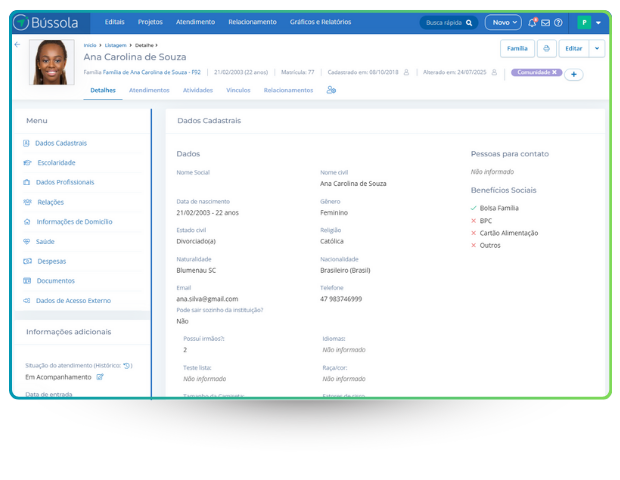This screenshot has height=480, width=620.
Task: Switch to the Vínculos tab
Action: [x=238, y=90]
